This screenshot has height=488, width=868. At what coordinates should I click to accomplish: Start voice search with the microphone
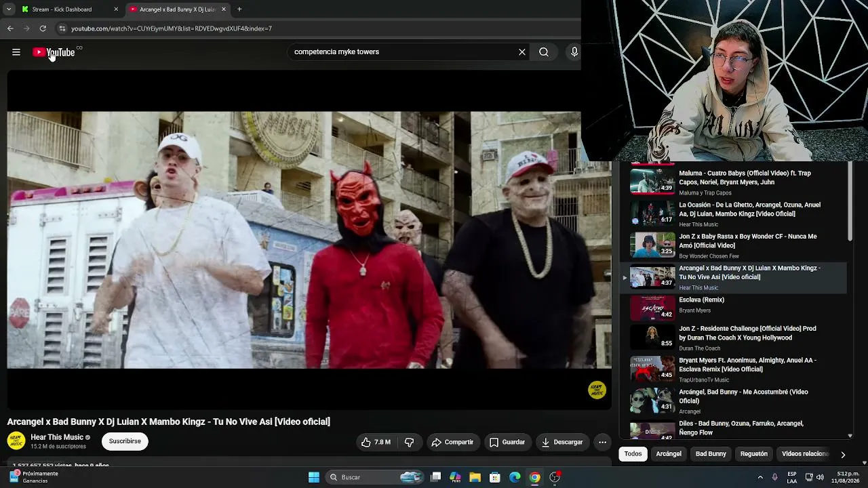pos(574,52)
